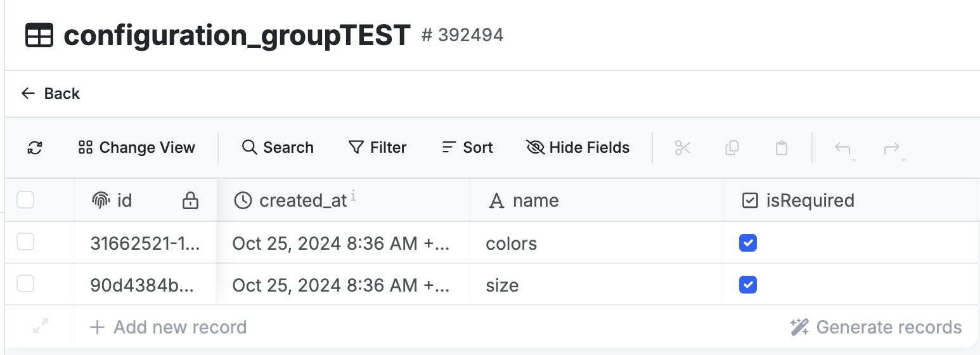Click the cut scissors icon
980x355 pixels.
683,148
